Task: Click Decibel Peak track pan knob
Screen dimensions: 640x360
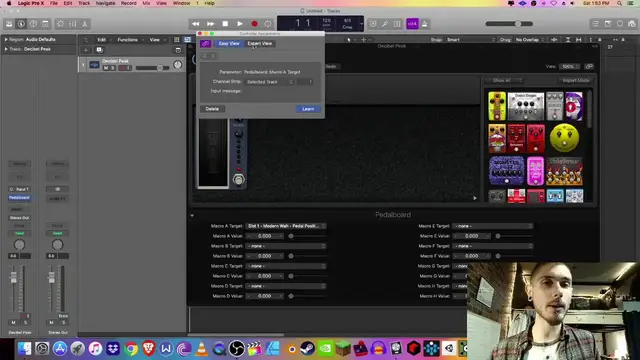Action: pos(178,65)
